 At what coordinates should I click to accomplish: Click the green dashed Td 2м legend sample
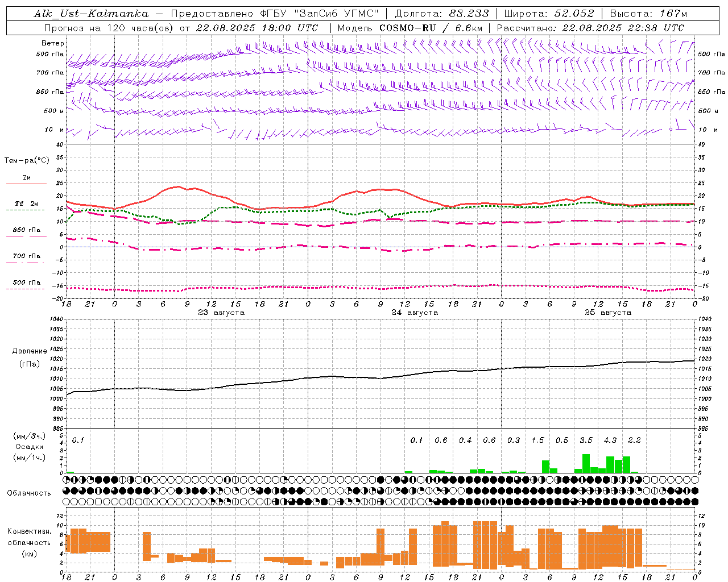coord(26,210)
